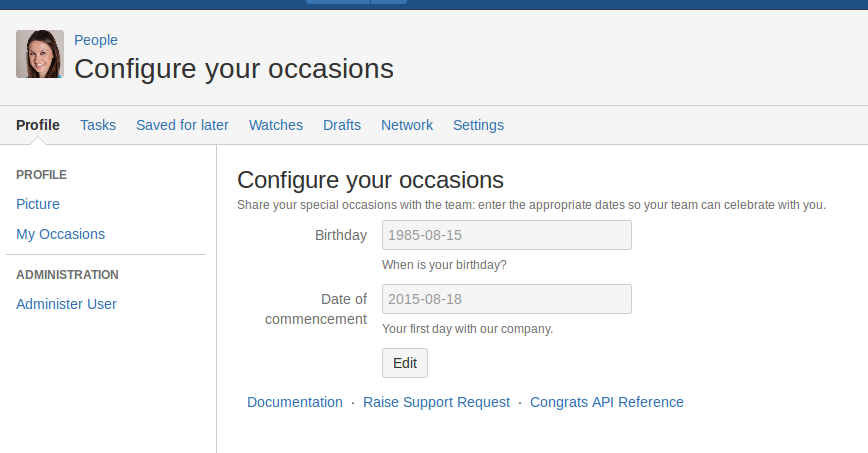
Task: Click the large page title beside the avatar
Action: pos(234,69)
